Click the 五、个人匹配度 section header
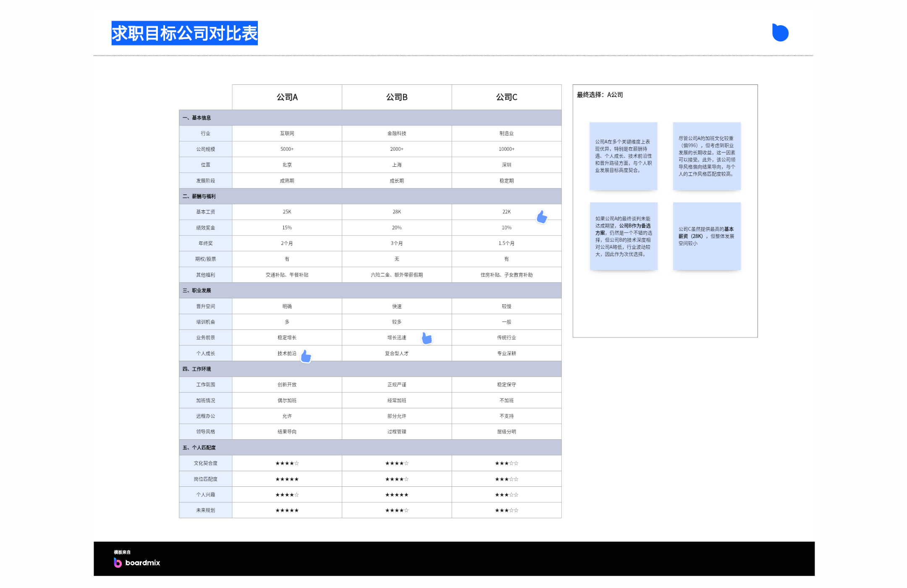The width and height of the screenshot is (907, 588). [x=370, y=447]
